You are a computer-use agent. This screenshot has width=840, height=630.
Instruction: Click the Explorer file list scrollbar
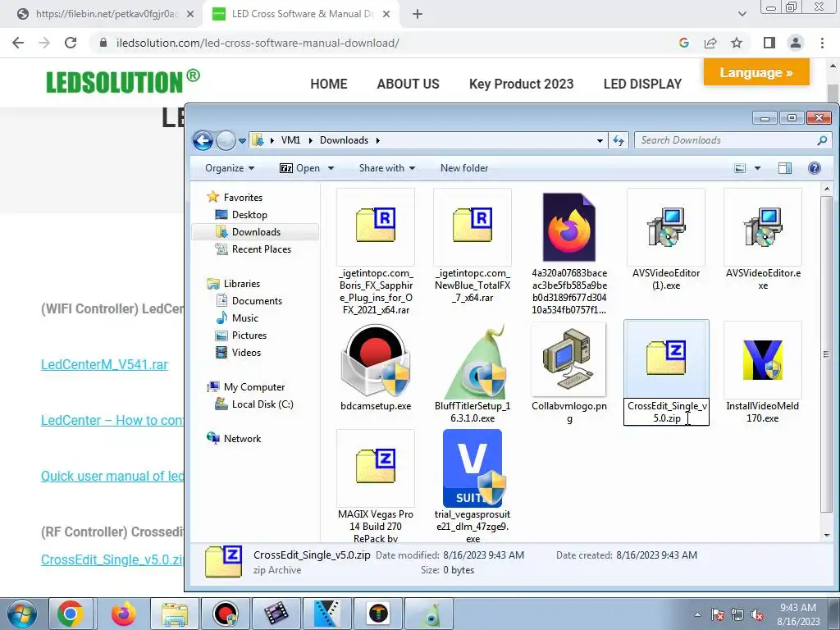click(x=826, y=354)
